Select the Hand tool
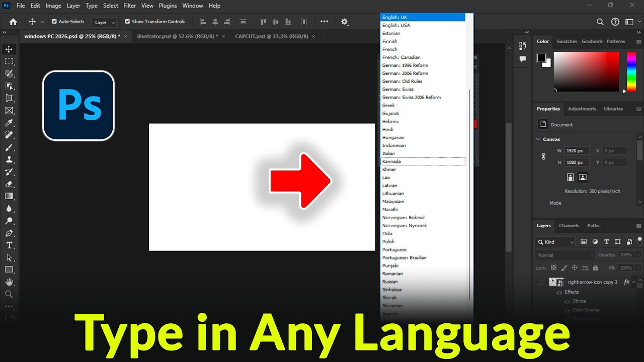Screen dimensions: 644x362 click(9, 282)
